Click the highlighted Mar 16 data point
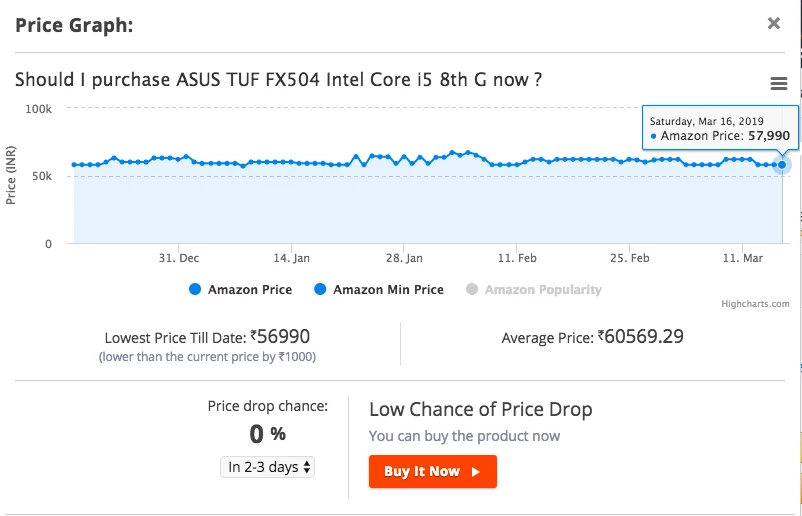The height and width of the screenshot is (516, 802). pyautogui.click(x=782, y=165)
